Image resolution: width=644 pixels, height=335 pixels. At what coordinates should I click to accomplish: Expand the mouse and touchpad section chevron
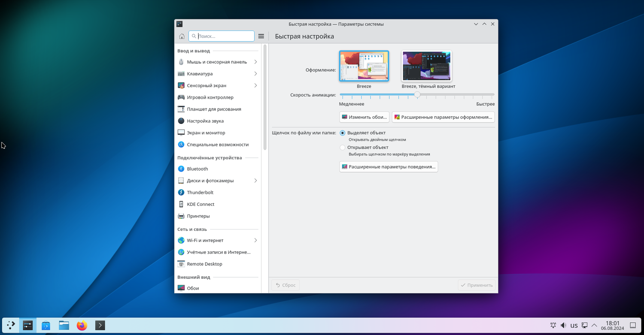255,62
